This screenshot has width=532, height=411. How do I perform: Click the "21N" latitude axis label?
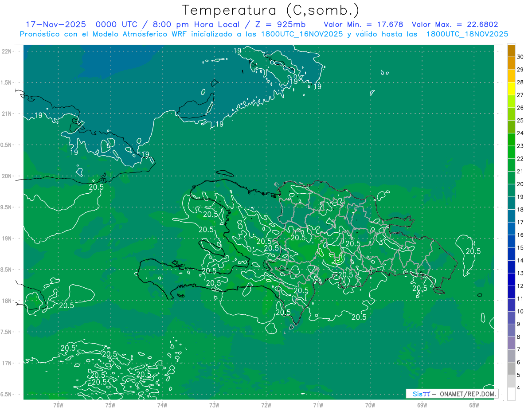coord(8,114)
